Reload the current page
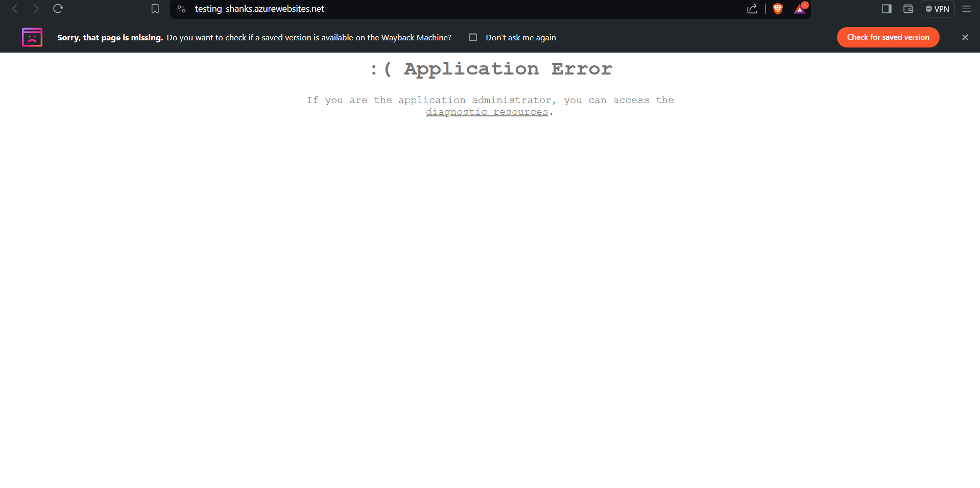The height and width of the screenshot is (488, 980). [58, 9]
